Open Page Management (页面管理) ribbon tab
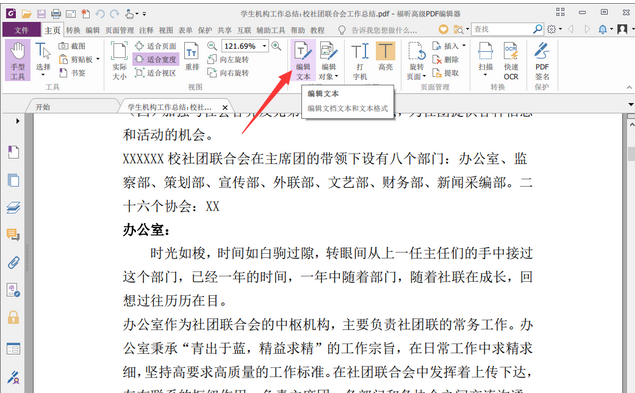 (x=120, y=30)
